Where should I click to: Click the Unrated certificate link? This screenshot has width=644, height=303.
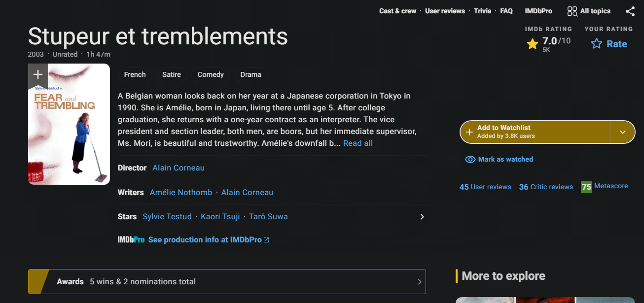point(65,54)
